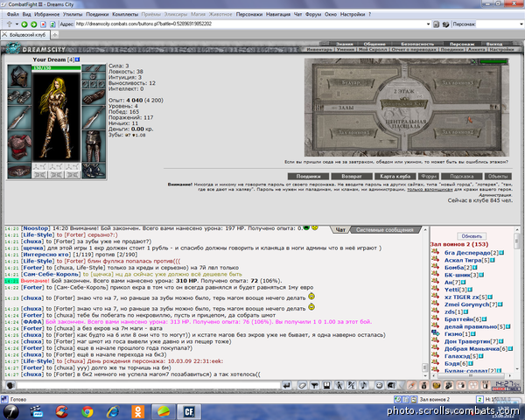
Task: Click the helmet equipment slot
Action: pyautogui.click(x=19, y=76)
